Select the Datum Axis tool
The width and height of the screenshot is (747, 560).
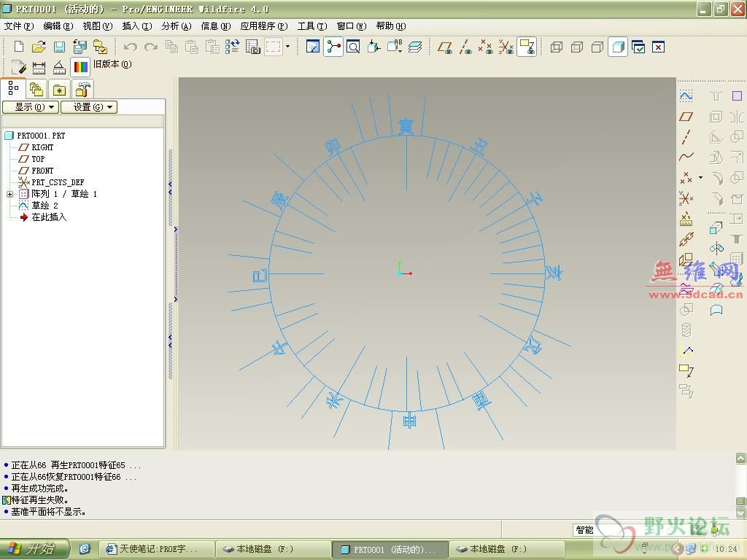686,136
